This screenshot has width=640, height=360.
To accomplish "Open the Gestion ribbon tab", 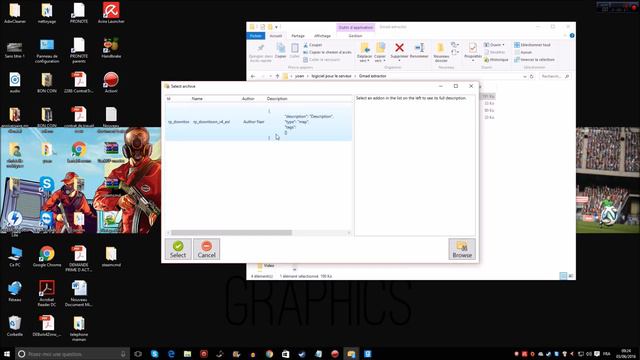I will click(x=355, y=36).
